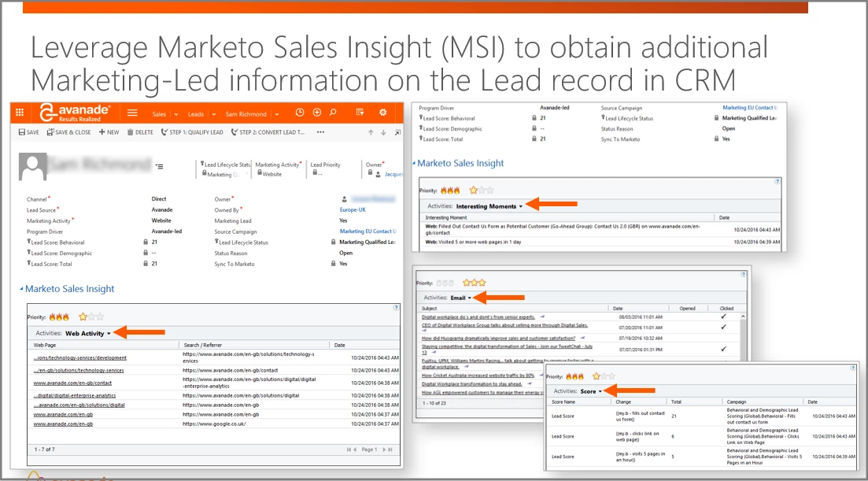Viewport: 868px width, 481px height.
Task: Open 'How did Husqvarna dramatically improve' email
Action: (498, 339)
